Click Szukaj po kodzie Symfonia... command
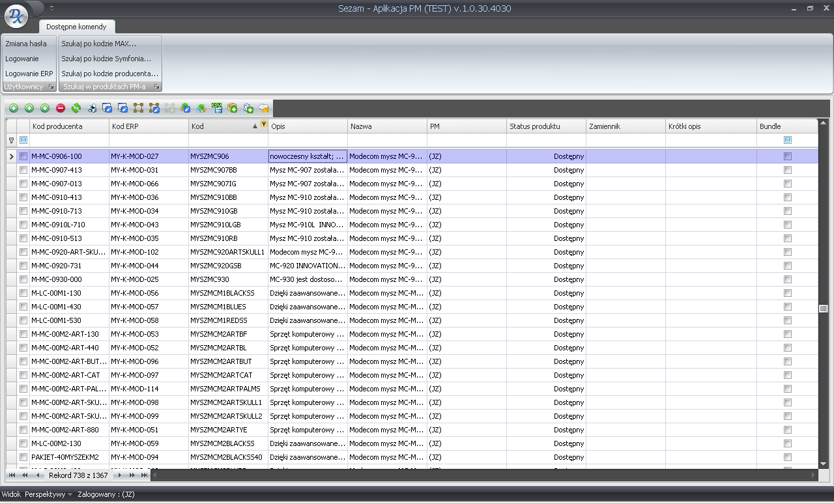This screenshot has height=504, width=834. pos(106,59)
